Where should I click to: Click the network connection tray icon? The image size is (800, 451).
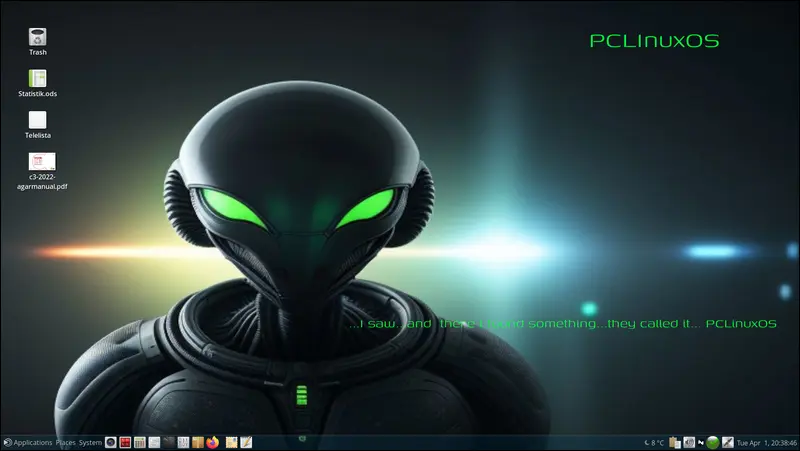[701, 442]
